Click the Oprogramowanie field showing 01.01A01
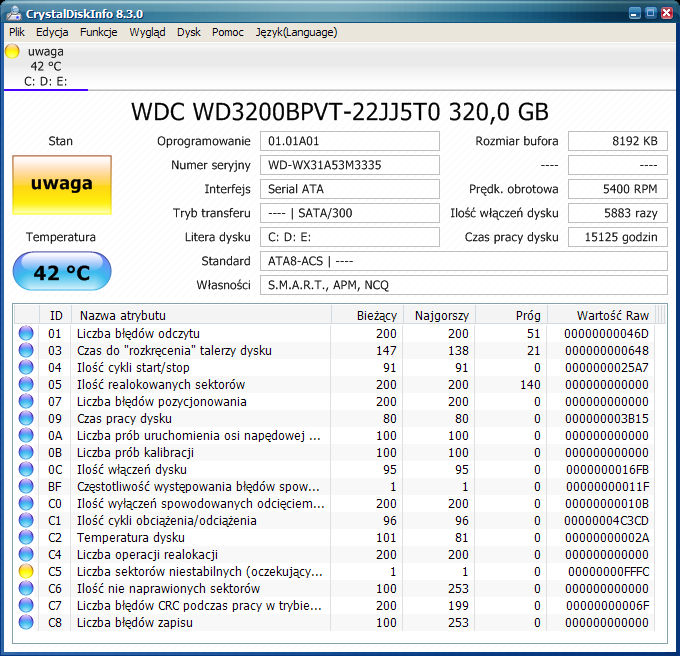Viewport: 680px width, 656px height. tap(350, 141)
